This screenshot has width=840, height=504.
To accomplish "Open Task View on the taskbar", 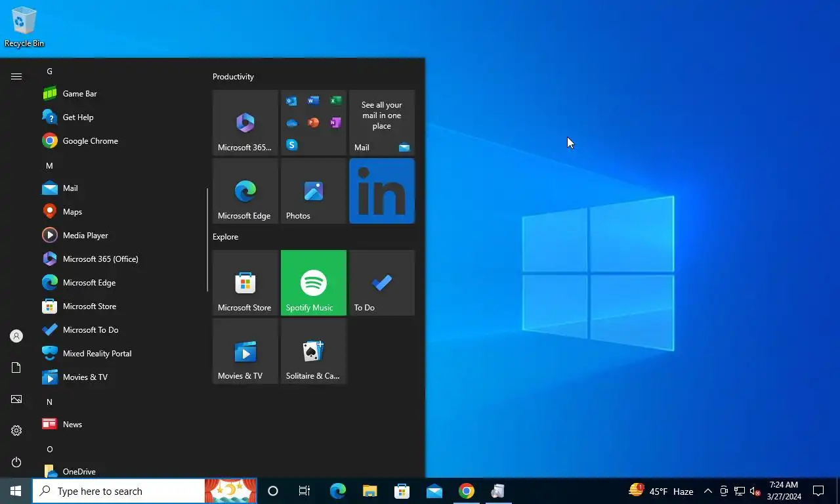I will point(304,491).
